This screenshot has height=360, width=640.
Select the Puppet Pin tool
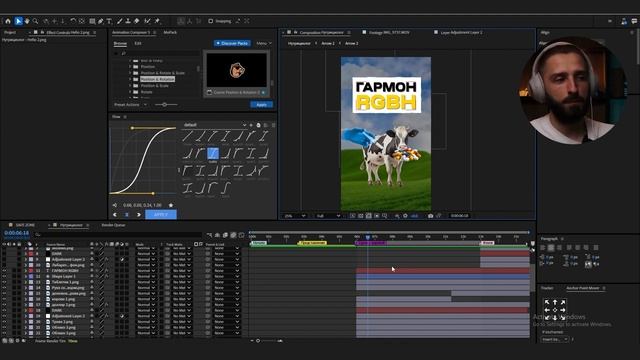click(157, 21)
